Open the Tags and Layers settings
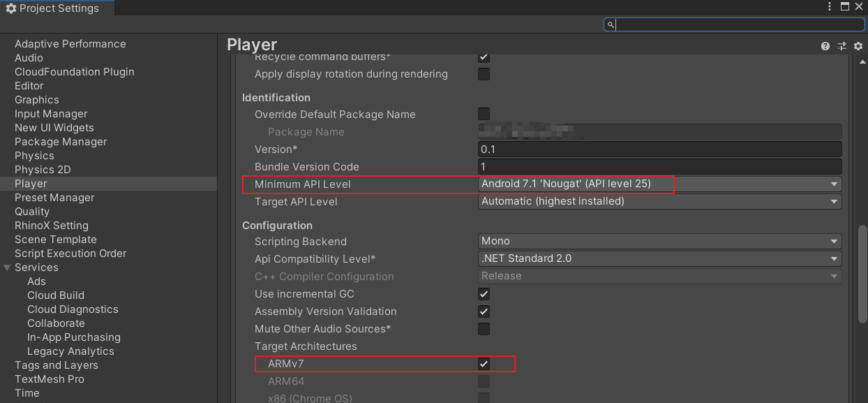This screenshot has width=868, height=403. click(x=57, y=365)
